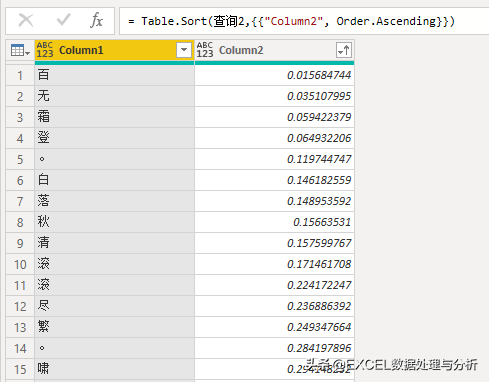Image resolution: width=489 pixels, height=382 pixels.
Task: Click the 。cell in row 14
Action: [114, 348]
